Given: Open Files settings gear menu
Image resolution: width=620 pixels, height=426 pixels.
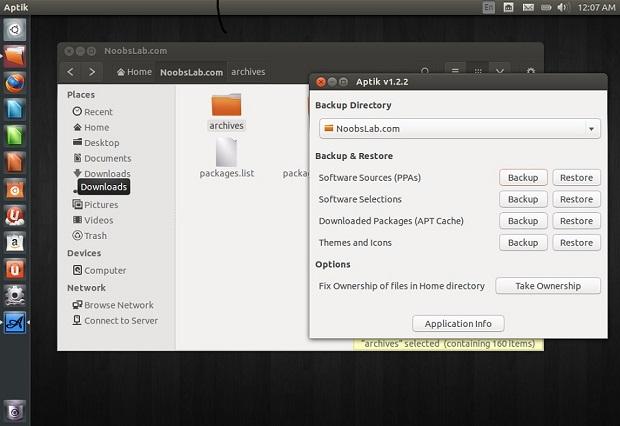Looking at the screenshot, I should click(531, 72).
